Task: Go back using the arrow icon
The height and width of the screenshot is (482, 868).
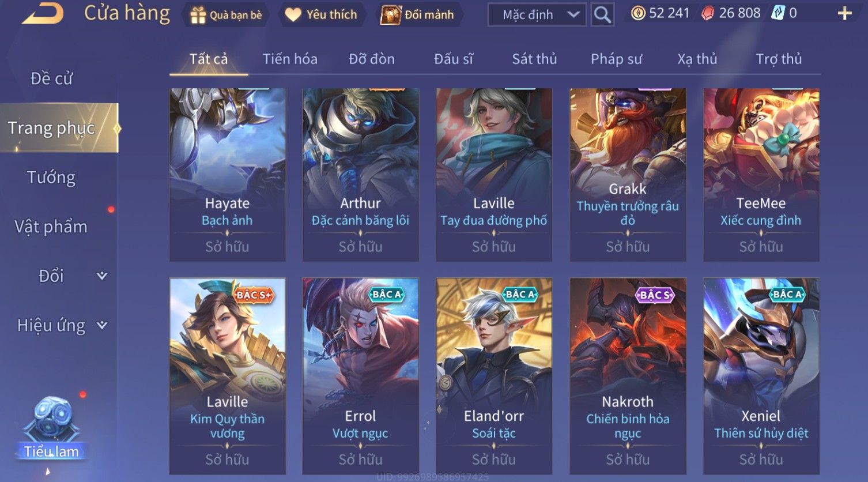Action: click(x=43, y=13)
